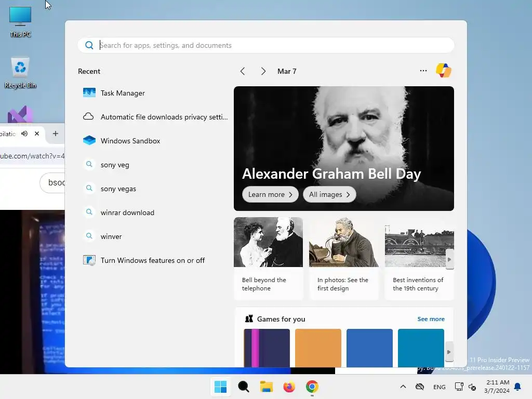
Task: Close the Chrome browser tab
Action: [37, 134]
